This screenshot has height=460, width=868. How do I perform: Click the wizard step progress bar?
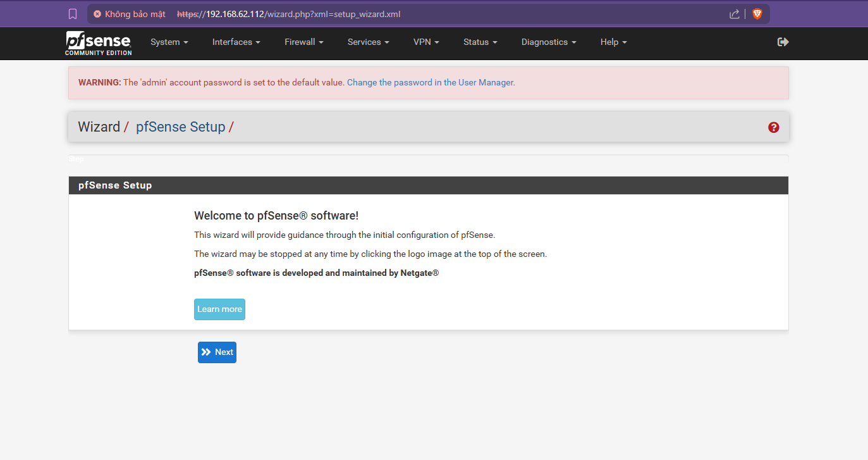(429, 158)
